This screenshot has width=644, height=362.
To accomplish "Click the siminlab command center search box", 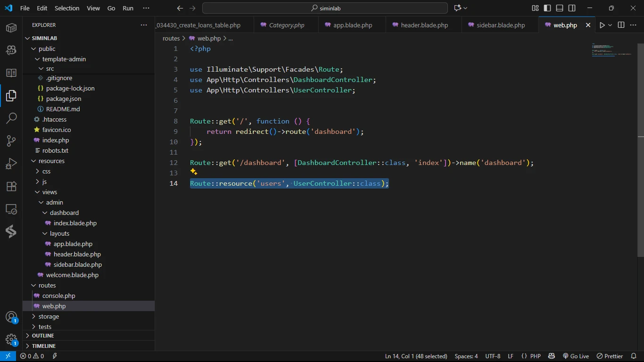I will coord(325,8).
